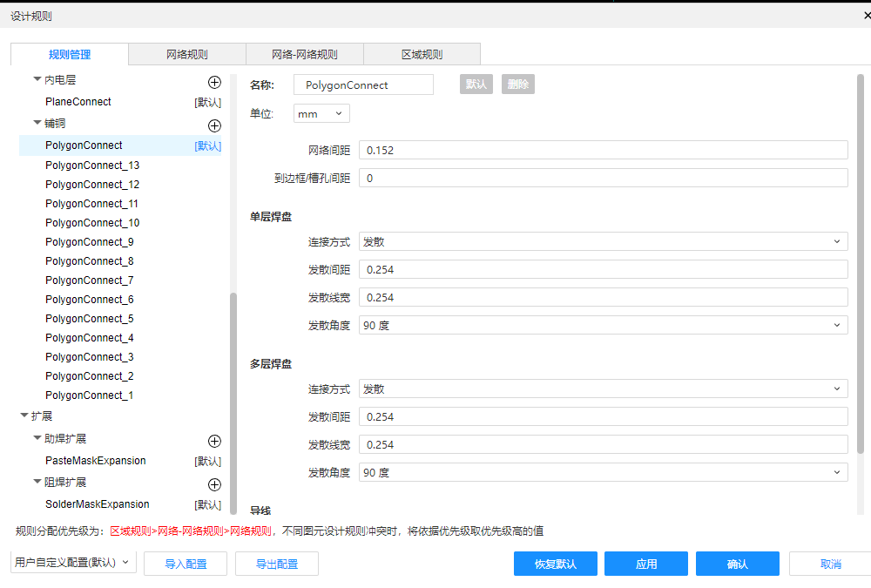
Task: Click the rule tree vertical scrollbar
Action: pyautogui.click(x=233, y=401)
